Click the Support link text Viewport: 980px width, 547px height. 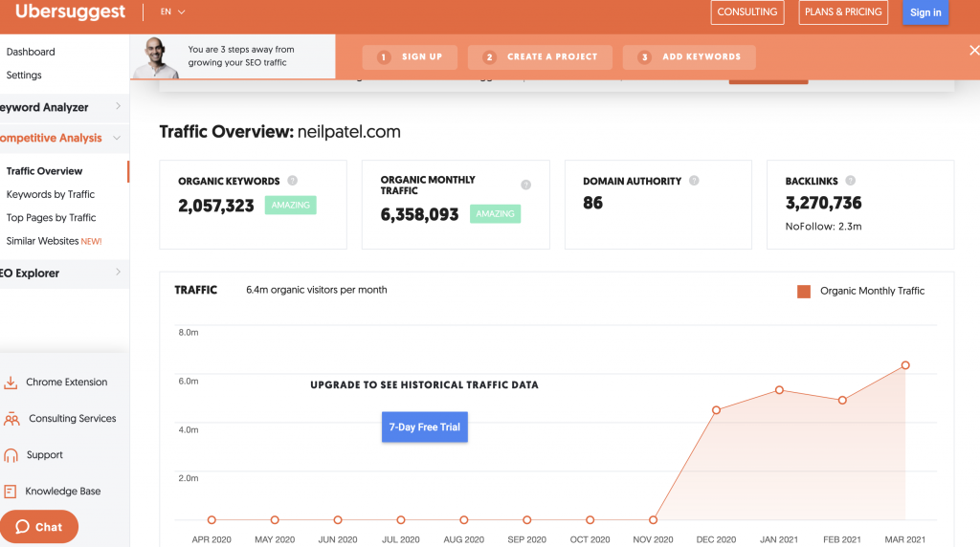point(44,454)
